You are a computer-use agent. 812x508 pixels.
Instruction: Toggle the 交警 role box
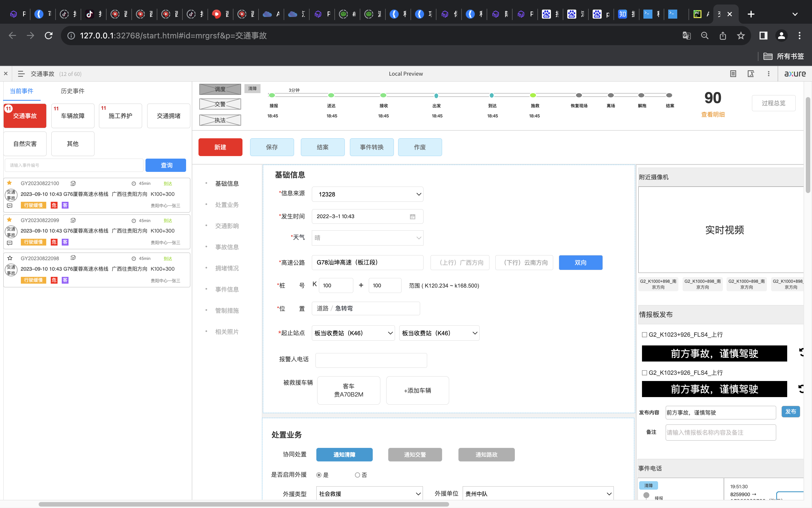click(x=220, y=104)
